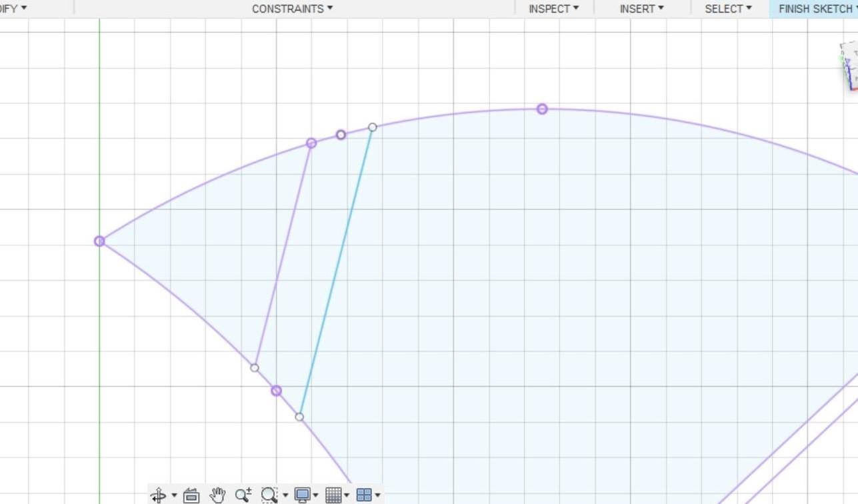Select the short purple sketch line

[283, 255]
